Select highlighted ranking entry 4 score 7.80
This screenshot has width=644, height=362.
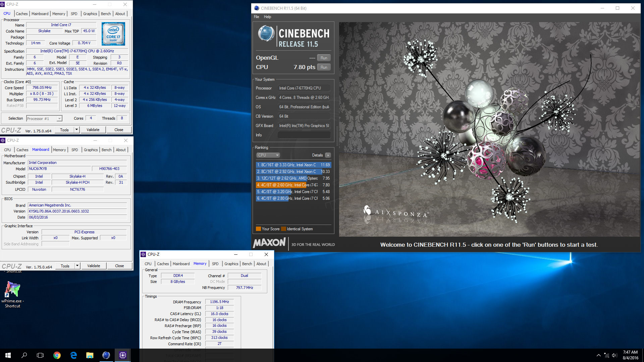point(293,185)
